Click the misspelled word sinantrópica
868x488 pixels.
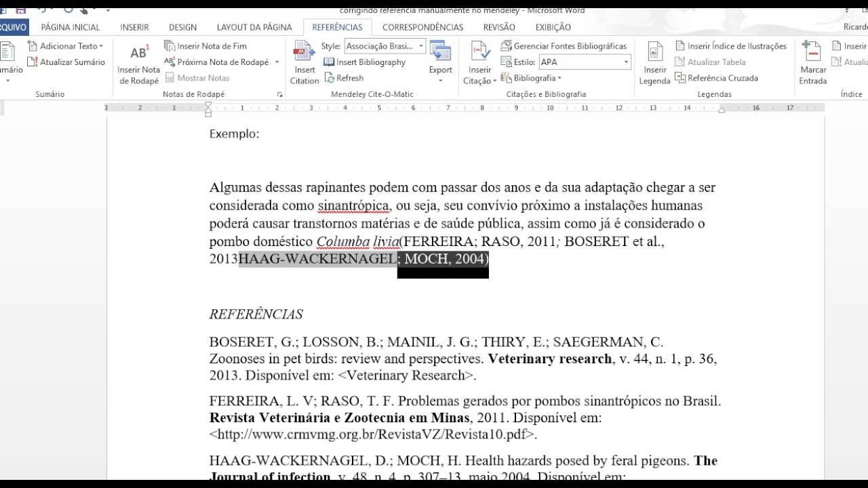click(x=354, y=205)
